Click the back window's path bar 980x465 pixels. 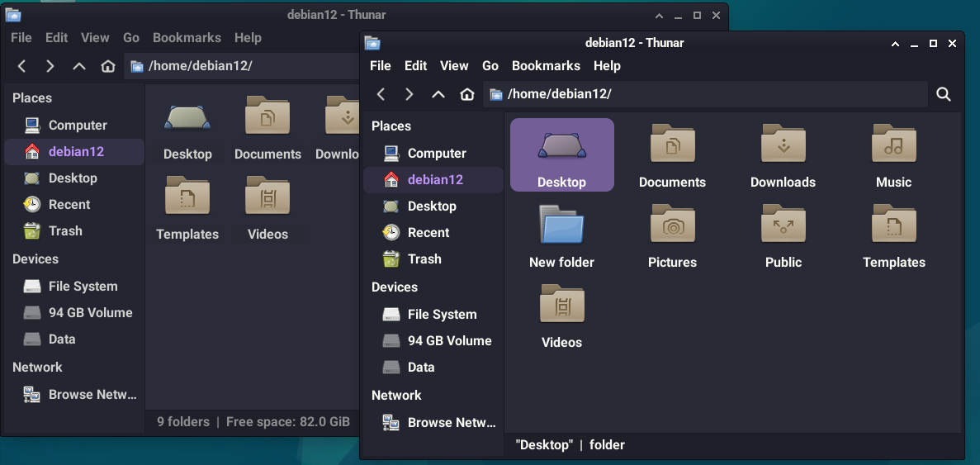tap(242, 65)
